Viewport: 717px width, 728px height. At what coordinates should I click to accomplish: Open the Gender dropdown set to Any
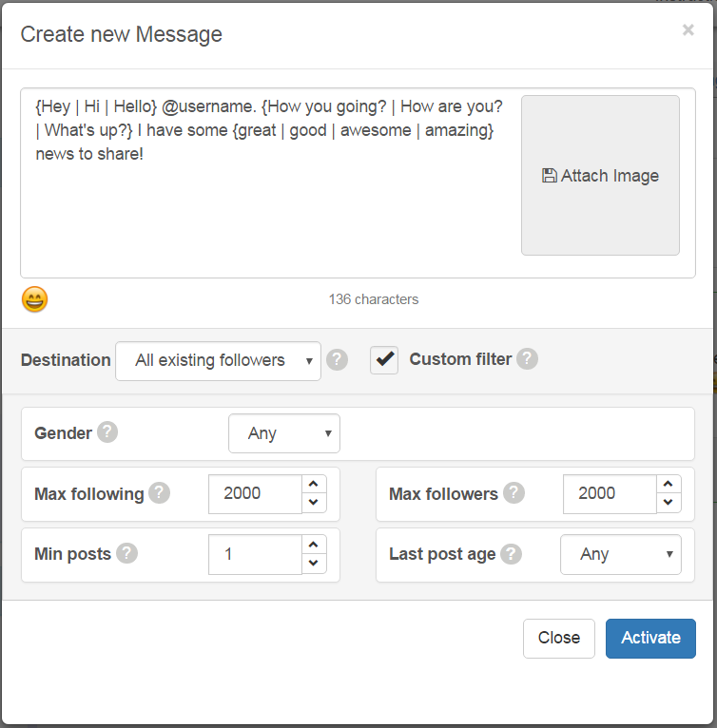pos(284,433)
